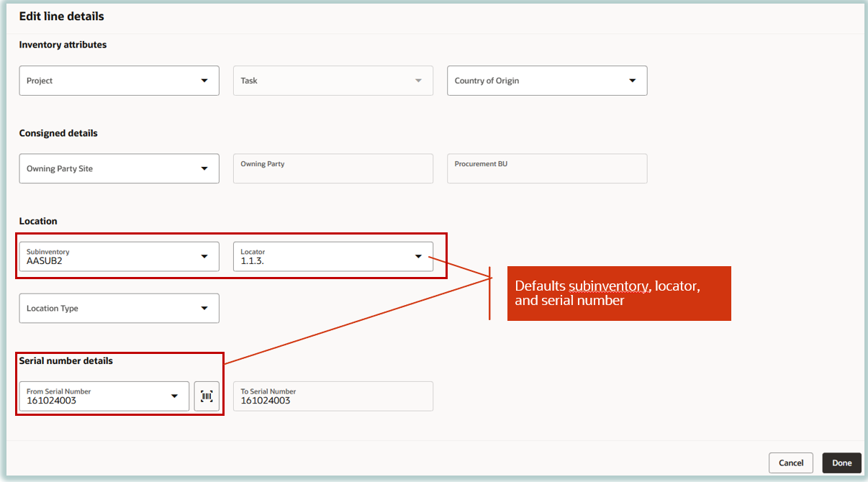Viewport: 868px width, 482px height.
Task: Click the Done button
Action: [x=842, y=463]
